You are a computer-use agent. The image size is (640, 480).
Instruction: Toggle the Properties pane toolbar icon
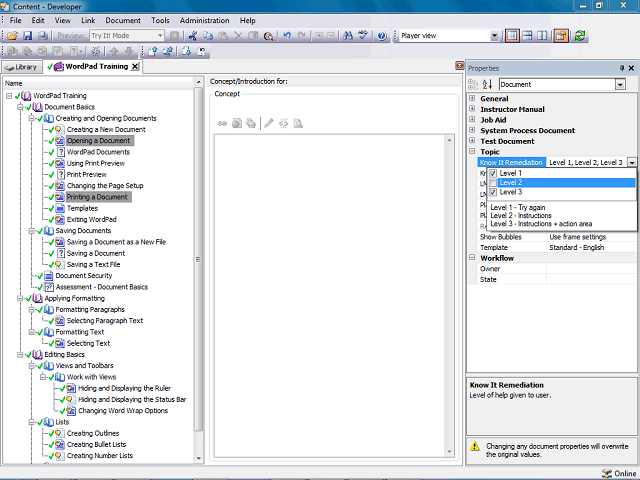pyautogui.click(x=561, y=36)
